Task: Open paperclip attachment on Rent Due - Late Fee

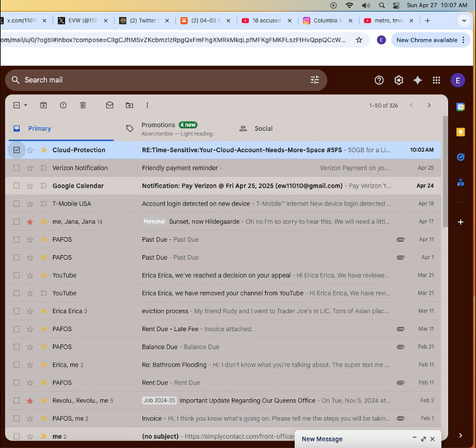Action: 401,329
